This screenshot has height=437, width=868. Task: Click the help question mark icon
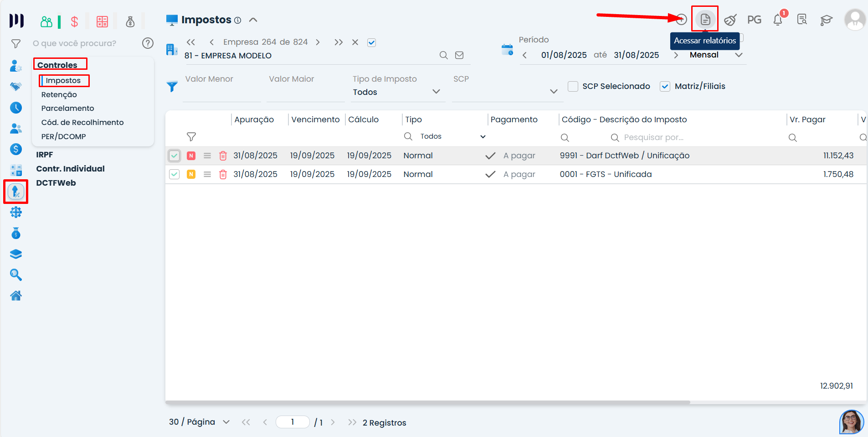[148, 43]
